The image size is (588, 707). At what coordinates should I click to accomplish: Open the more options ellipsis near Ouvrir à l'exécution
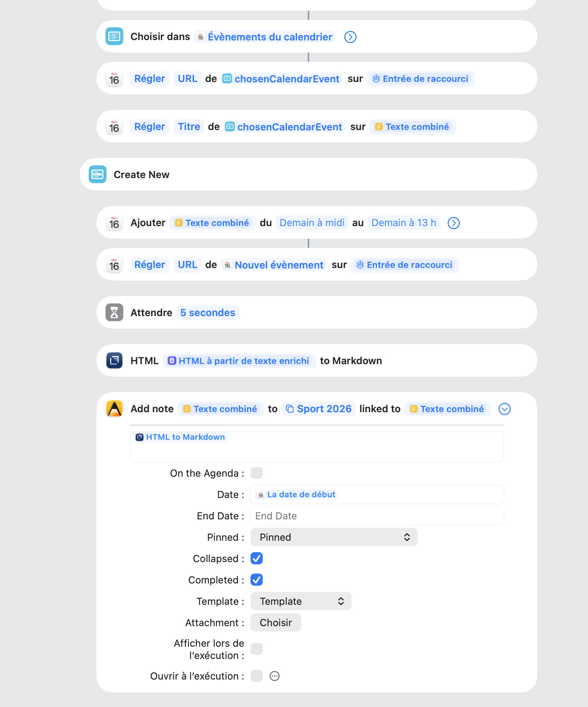(x=275, y=676)
